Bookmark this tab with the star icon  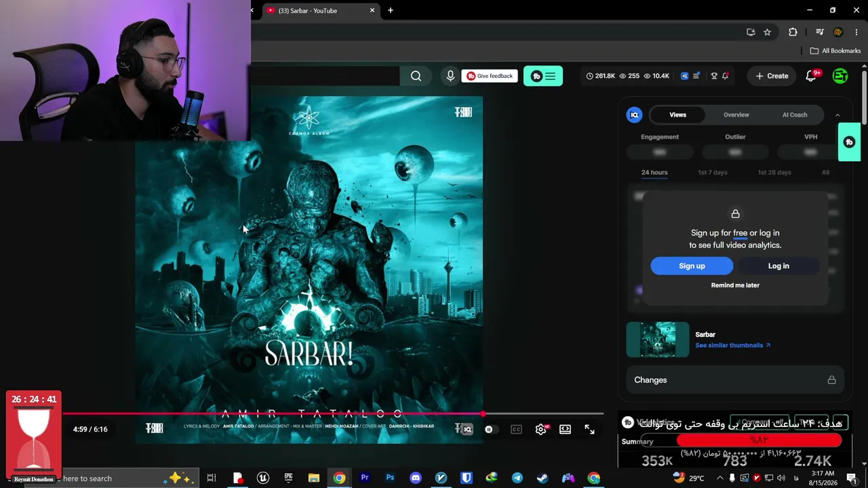767,32
